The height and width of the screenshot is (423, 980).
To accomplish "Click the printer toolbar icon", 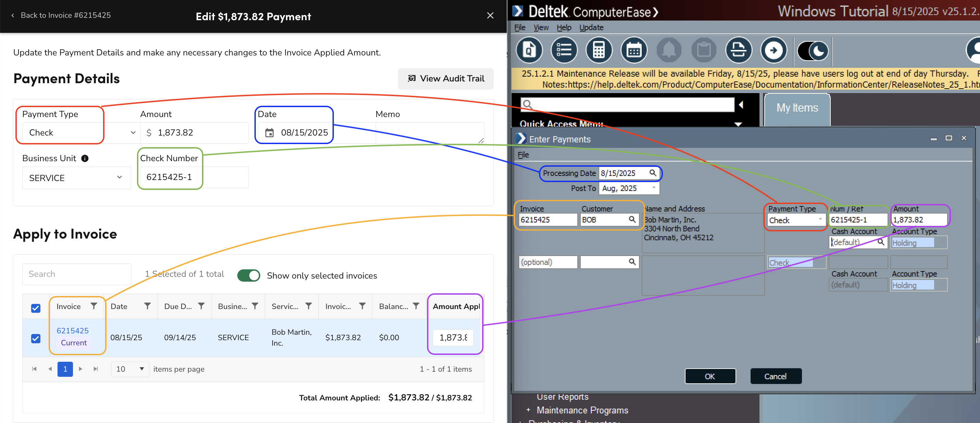I will (x=739, y=50).
